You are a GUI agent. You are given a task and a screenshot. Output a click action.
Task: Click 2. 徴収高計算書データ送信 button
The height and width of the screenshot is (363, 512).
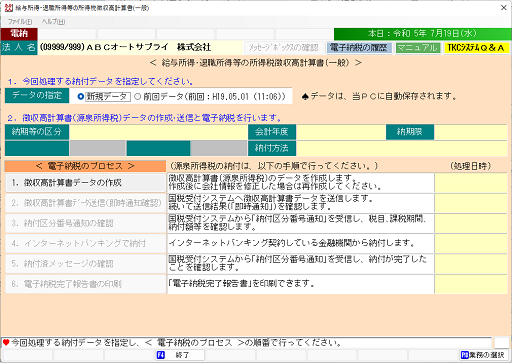86,203
